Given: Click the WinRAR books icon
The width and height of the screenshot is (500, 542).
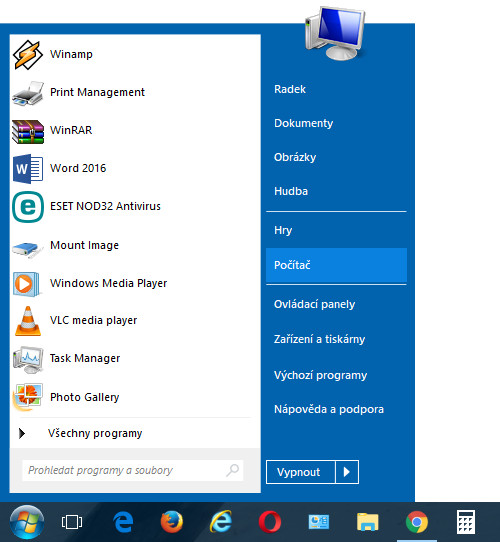Looking at the screenshot, I should coord(28,131).
